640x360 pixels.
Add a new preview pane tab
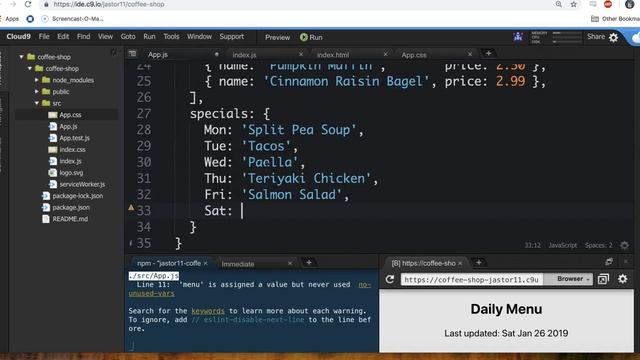479,262
